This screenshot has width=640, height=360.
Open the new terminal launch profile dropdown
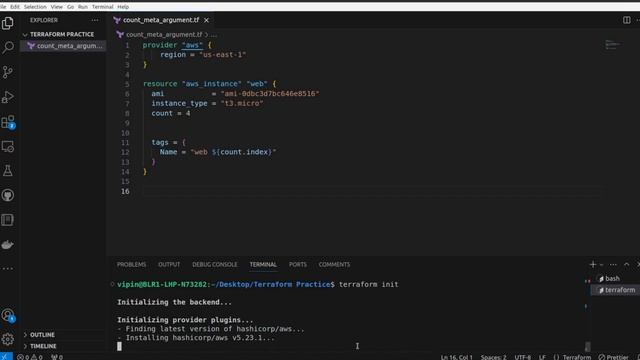(602, 265)
